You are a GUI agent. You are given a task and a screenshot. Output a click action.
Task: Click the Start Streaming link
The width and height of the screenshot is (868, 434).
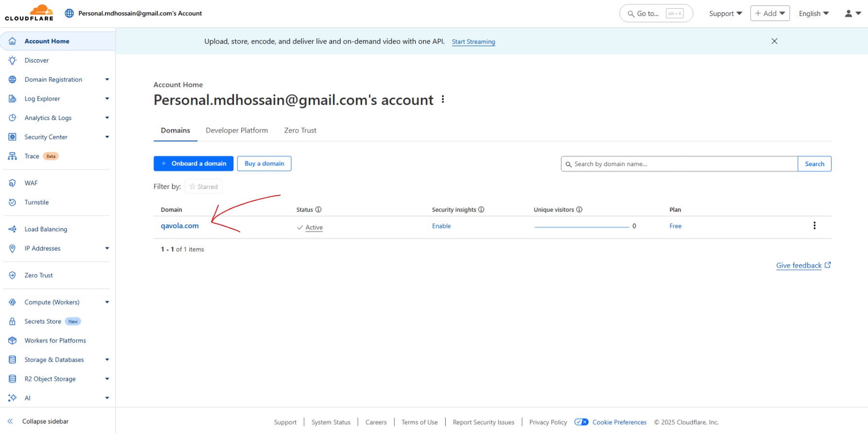(473, 42)
